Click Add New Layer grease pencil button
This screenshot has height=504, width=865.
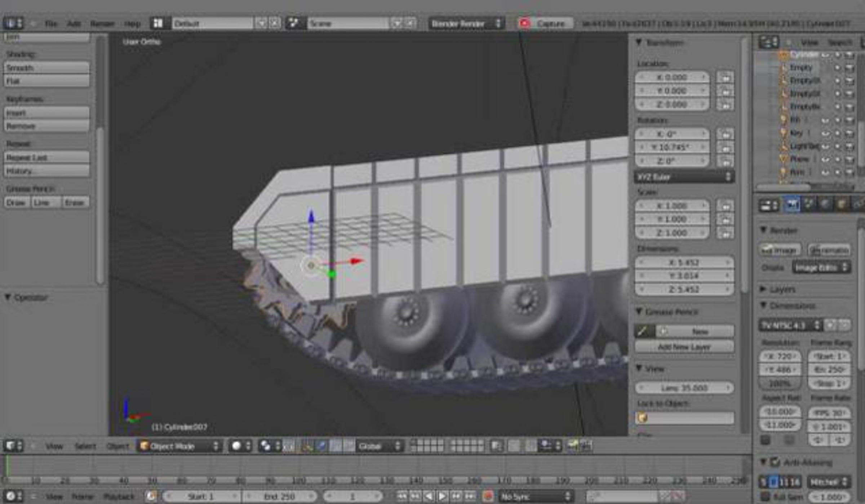[x=684, y=347]
